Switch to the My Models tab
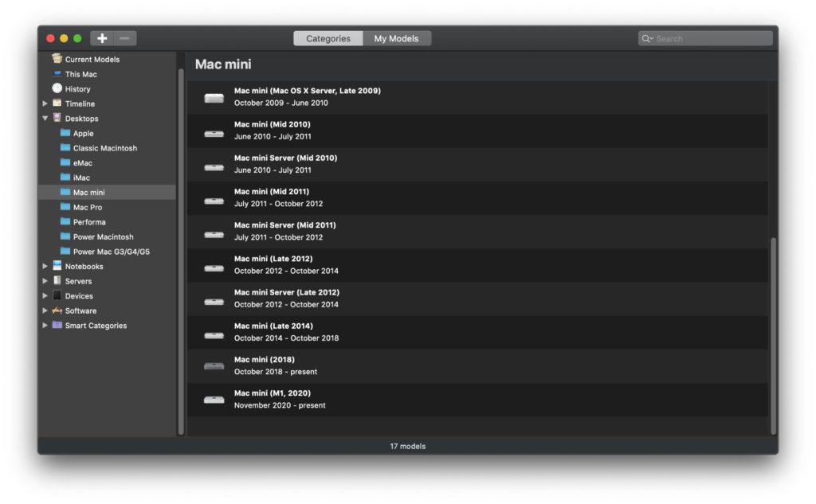This screenshot has height=504, width=816. point(397,38)
